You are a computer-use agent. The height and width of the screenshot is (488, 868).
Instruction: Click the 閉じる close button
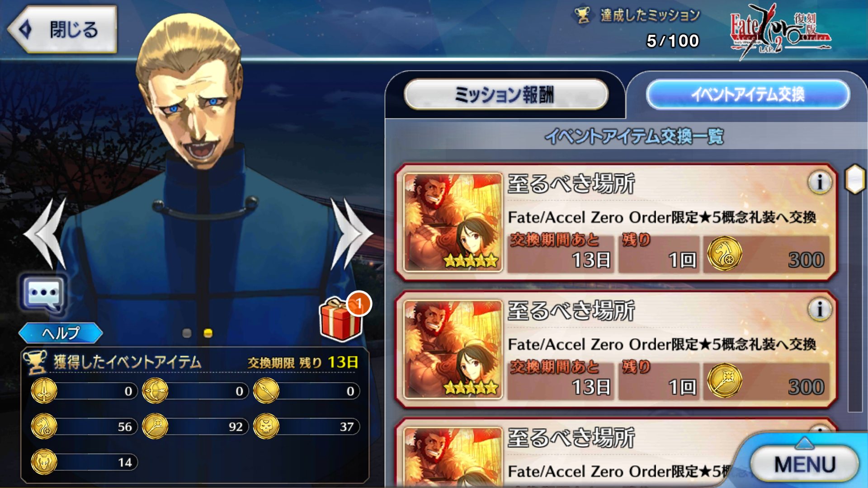pos(62,29)
